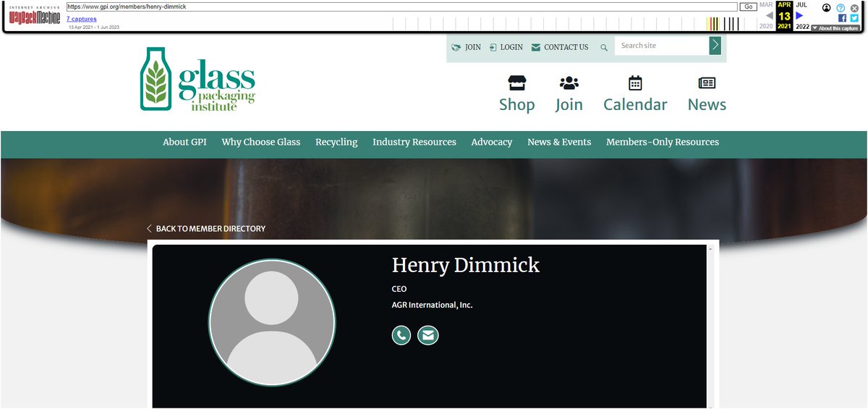This screenshot has height=409, width=868.
Task: Open Industry Resources menu
Action: (414, 142)
